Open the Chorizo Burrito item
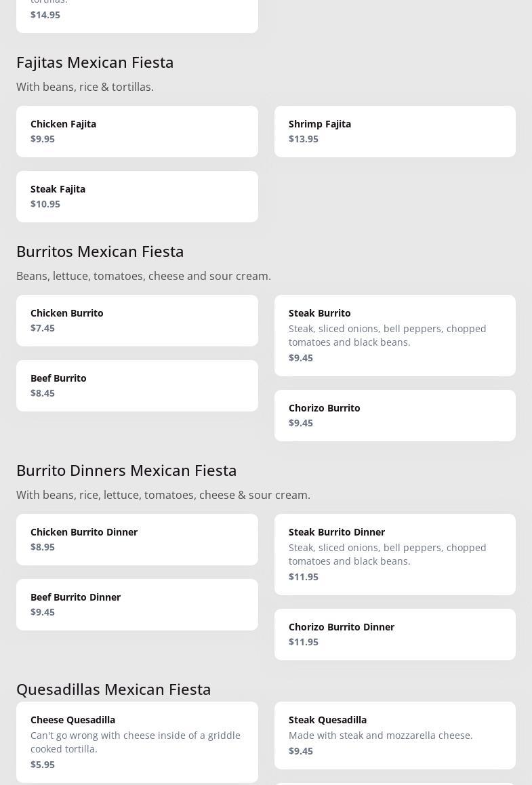 [394, 416]
